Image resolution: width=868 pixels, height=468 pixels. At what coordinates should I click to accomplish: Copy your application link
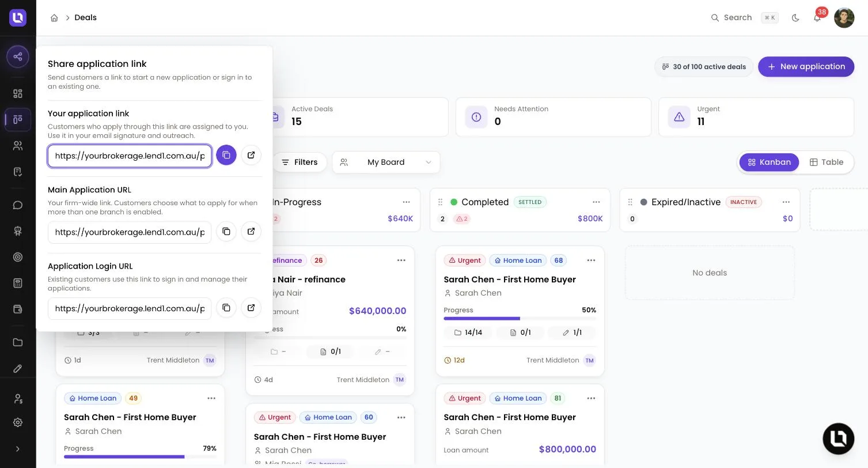226,155
